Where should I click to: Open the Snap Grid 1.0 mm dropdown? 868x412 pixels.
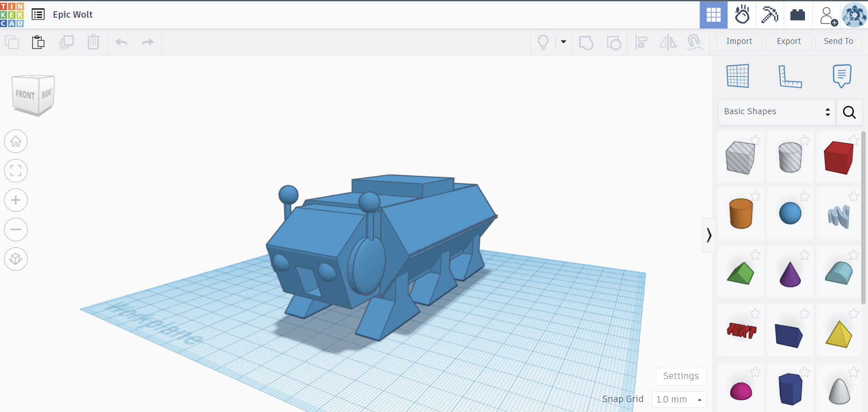coord(679,399)
